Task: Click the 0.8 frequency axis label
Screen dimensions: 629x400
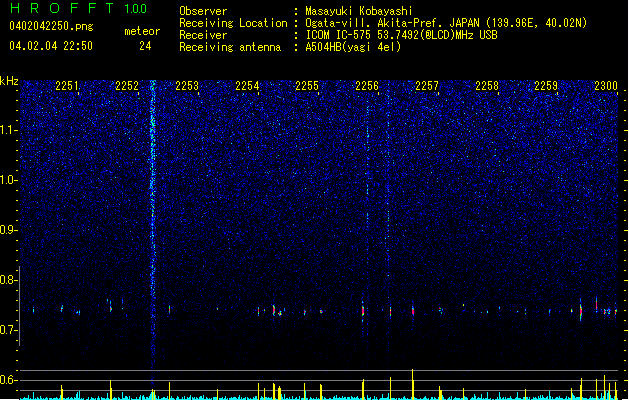Action: (8, 280)
